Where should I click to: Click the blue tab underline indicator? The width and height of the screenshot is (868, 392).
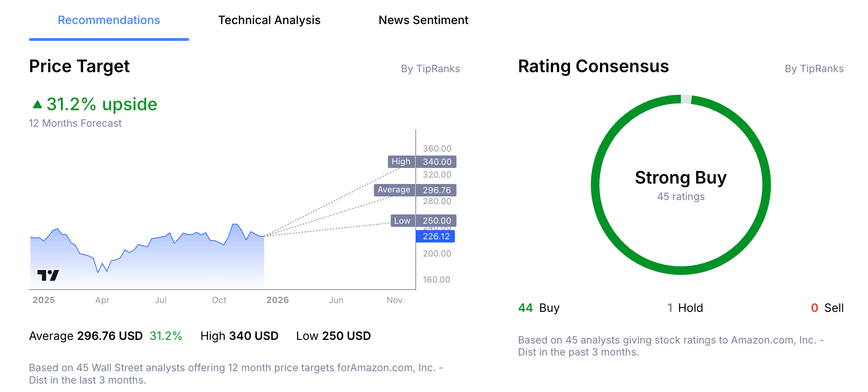[x=109, y=39]
